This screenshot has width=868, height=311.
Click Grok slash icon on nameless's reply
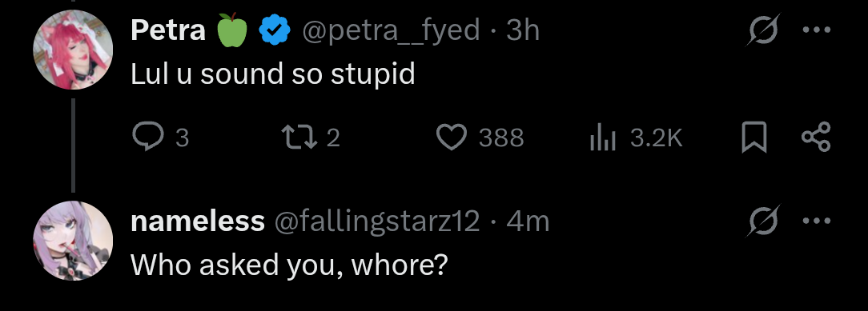[x=764, y=221]
